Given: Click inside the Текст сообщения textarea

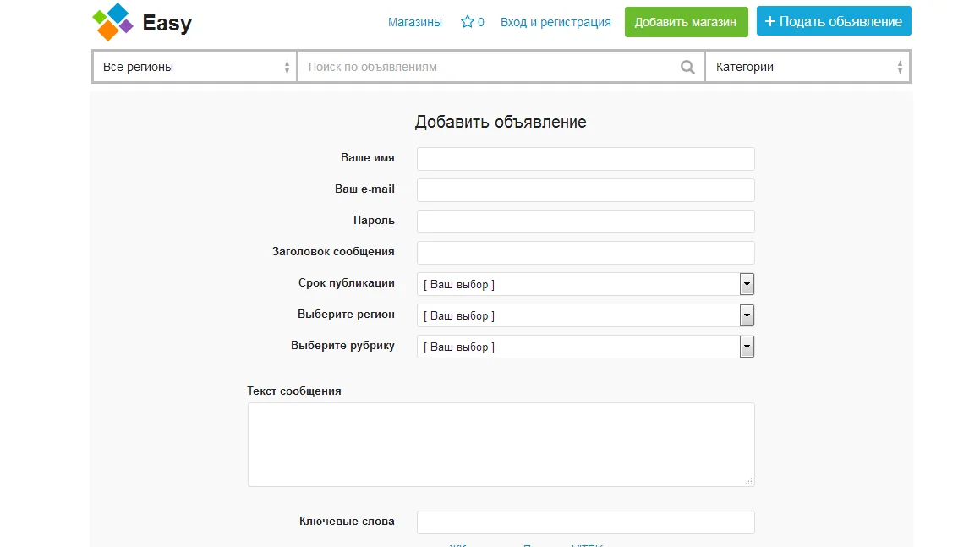Looking at the screenshot, I should pos(501,445).
